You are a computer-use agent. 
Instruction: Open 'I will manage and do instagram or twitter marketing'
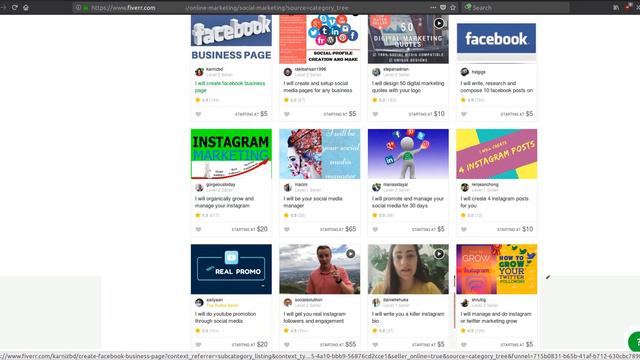[496, 318]
